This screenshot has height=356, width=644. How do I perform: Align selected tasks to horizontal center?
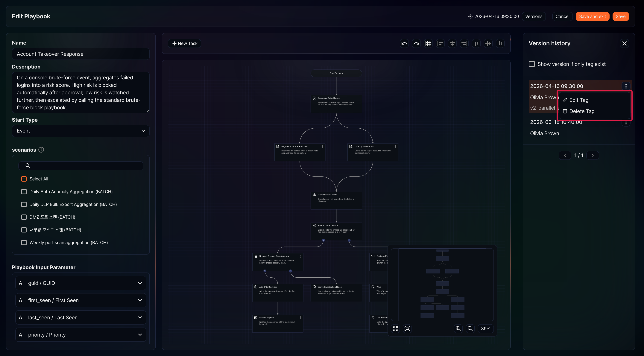[x=452, y=43]
